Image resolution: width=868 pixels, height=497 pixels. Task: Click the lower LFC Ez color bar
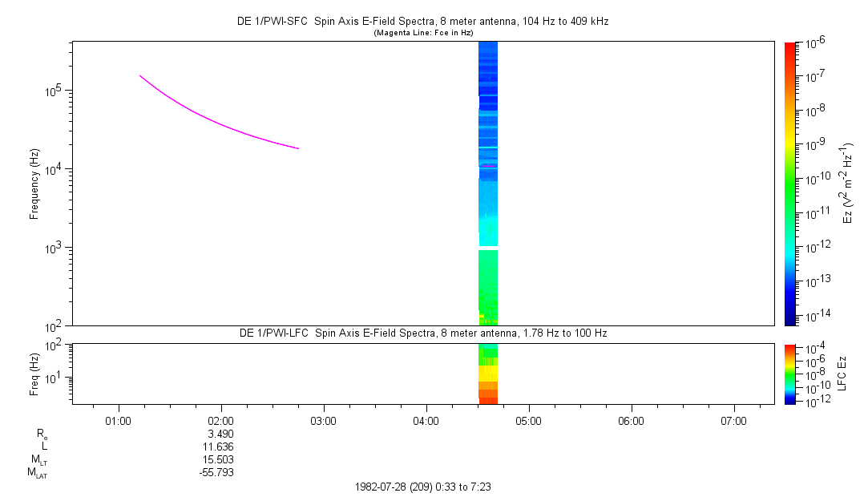tap(790, 374)
